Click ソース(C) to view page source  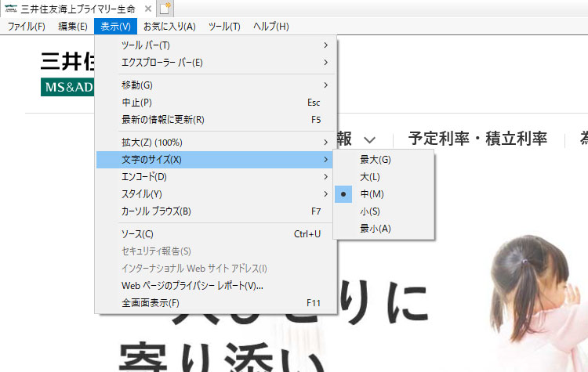pyautogui.click(x=138, y=234)
